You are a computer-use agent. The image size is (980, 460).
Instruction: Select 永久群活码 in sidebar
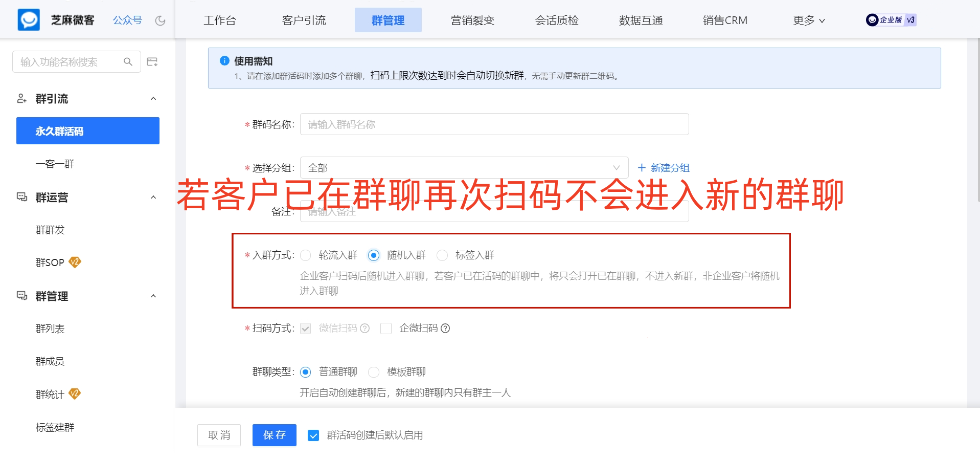pos(88,131)
